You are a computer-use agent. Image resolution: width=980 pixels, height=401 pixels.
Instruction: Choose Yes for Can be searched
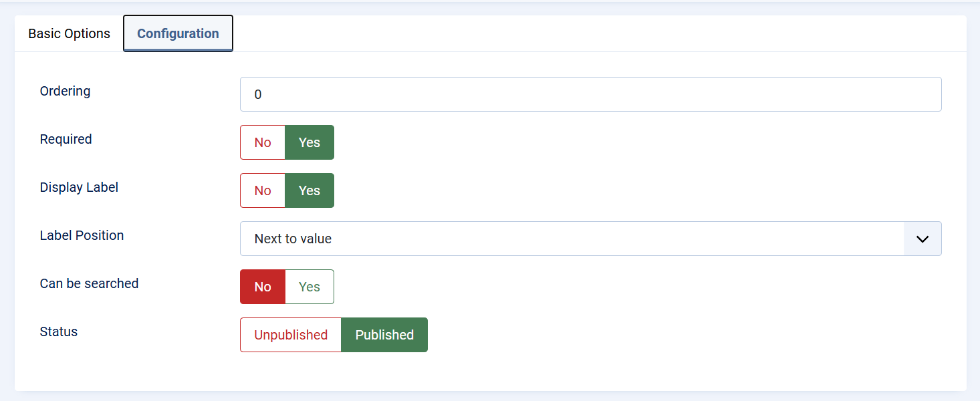[x=309, y=287]
